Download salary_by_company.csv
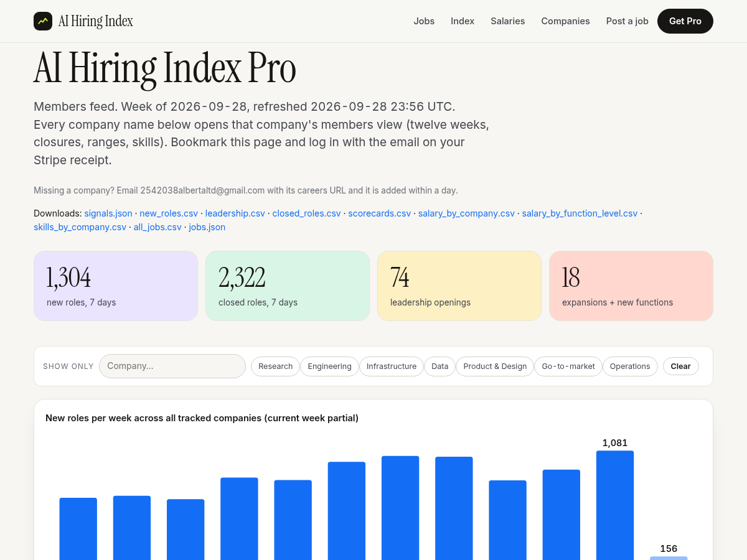747x560 pixels. (466, 213)
